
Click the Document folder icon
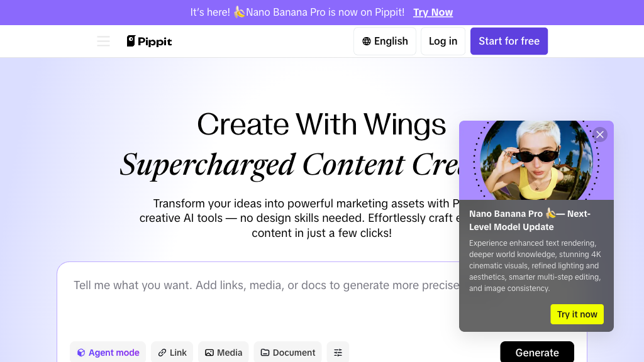click(x=265, y=353)
